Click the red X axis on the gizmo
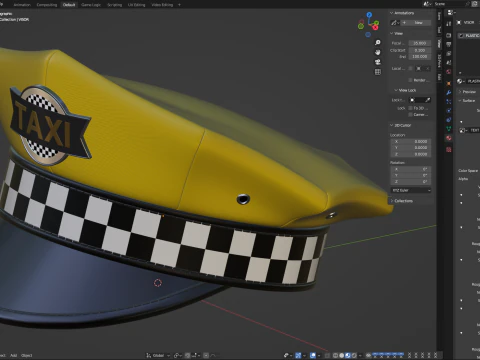Image resolution: width=480 pixels, height=360 pixels. coord(376,27)
